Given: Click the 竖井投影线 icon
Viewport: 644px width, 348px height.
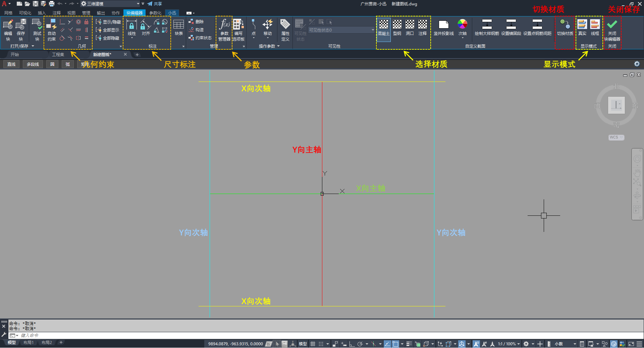Looking at the screenshot, I should click(443, 24).
